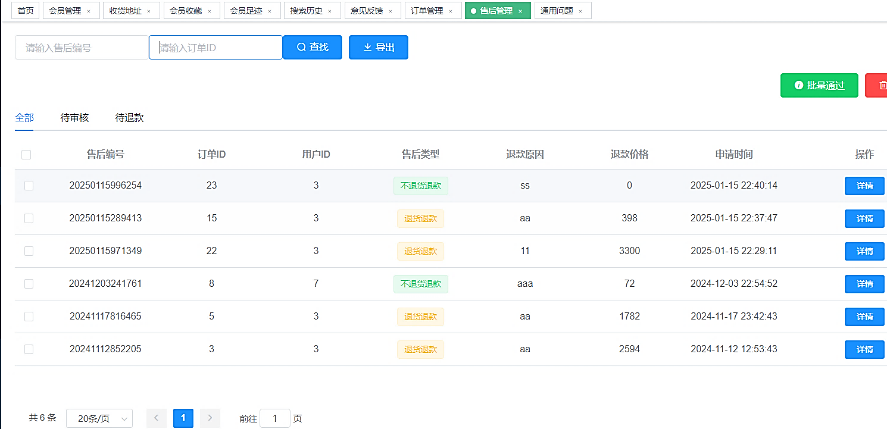Click page number 1 in pagination

(x=183, y=418)
